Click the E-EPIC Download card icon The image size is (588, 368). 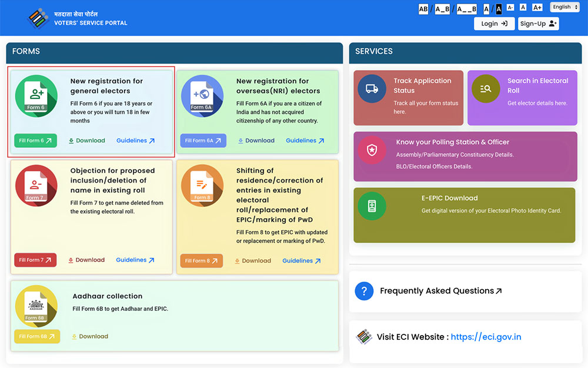372,206
